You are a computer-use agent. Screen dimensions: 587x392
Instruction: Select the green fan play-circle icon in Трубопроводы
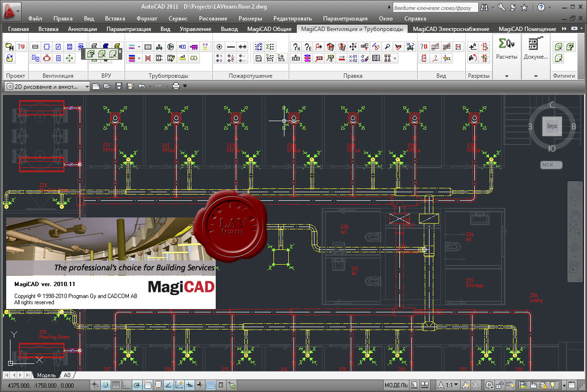171,47
